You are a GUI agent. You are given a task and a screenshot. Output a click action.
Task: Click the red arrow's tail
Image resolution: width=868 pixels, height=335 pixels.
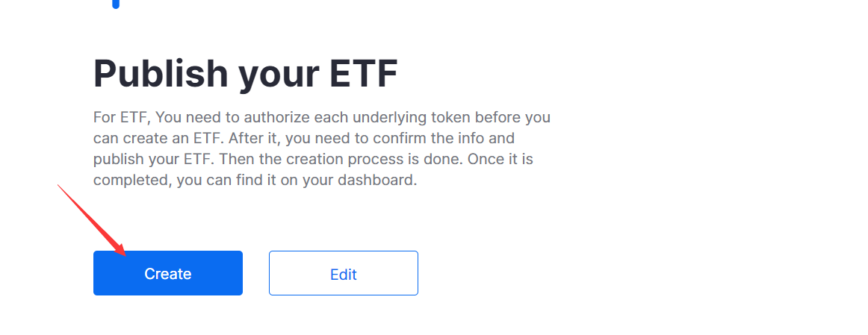59,187
